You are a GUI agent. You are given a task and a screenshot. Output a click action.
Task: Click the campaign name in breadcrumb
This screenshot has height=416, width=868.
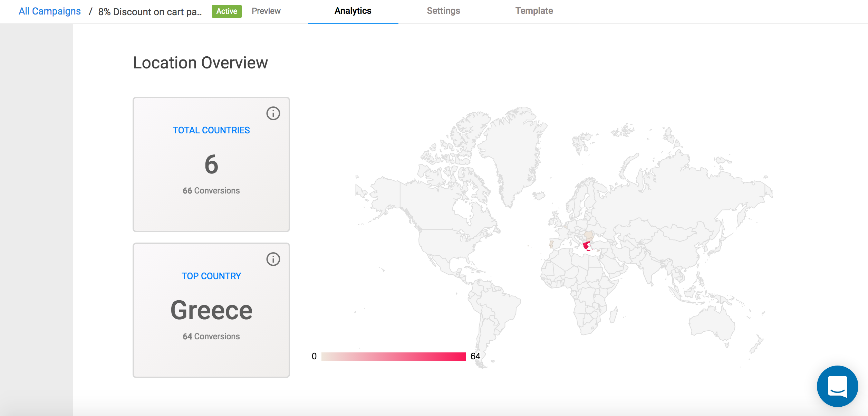coord(150,12)
